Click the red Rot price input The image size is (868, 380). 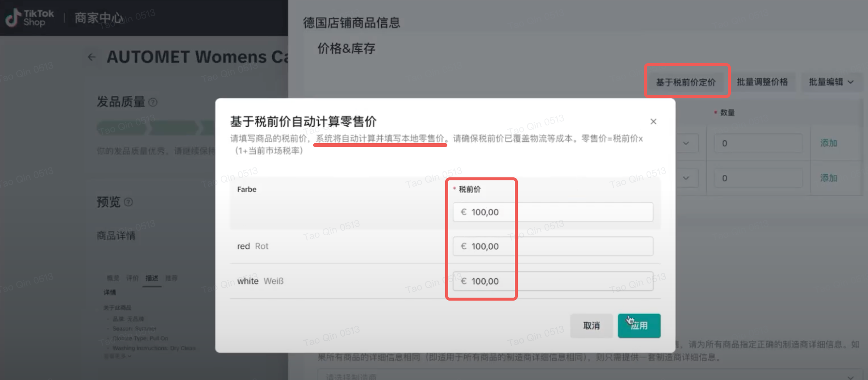553,246
